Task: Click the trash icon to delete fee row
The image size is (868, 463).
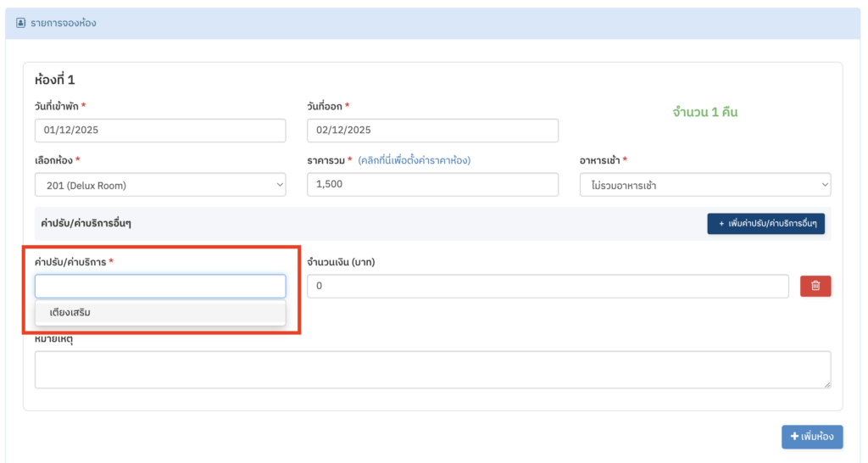Action: (x=815, y=287)
